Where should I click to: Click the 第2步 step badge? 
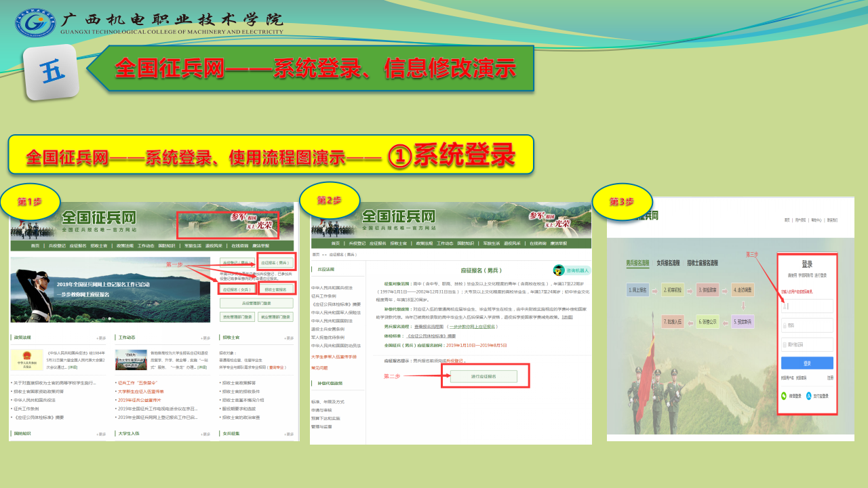point(329,200)
